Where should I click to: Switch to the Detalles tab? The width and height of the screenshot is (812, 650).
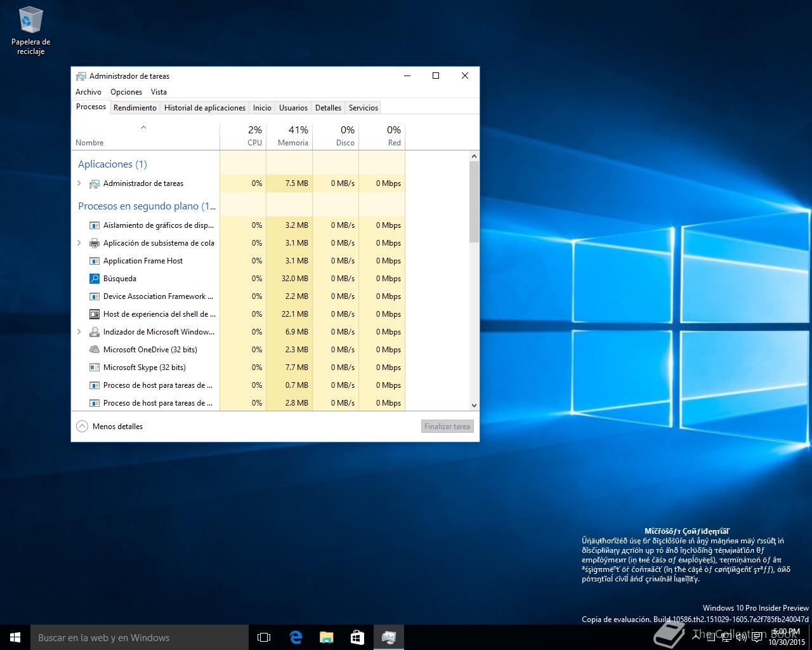[329, 108]
